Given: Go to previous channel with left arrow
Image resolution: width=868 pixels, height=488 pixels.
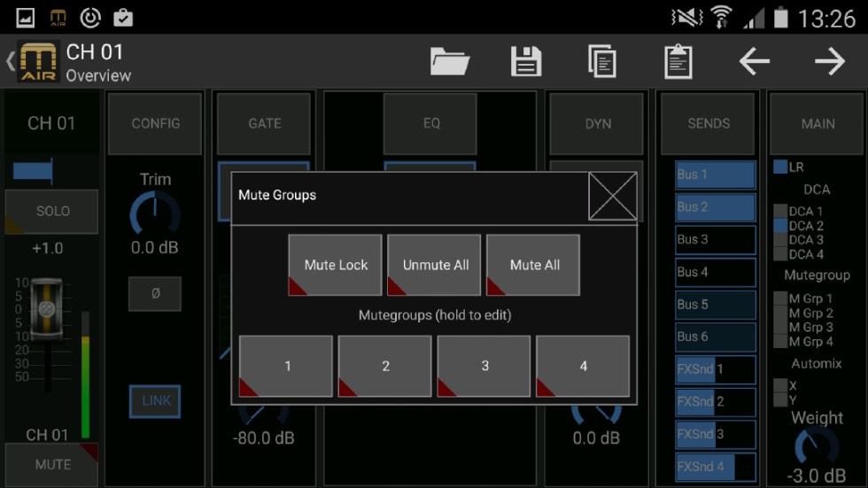Looking at the screenshot, I should click(754, 61).
